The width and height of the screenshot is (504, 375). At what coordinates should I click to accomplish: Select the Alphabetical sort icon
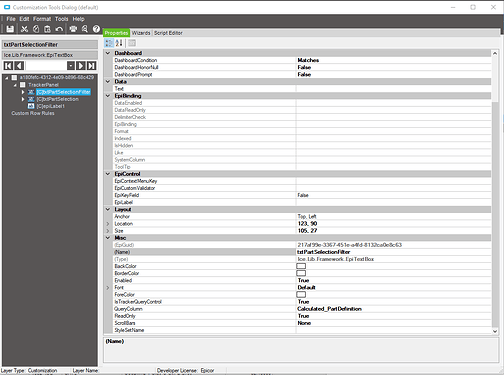[119, 43]
